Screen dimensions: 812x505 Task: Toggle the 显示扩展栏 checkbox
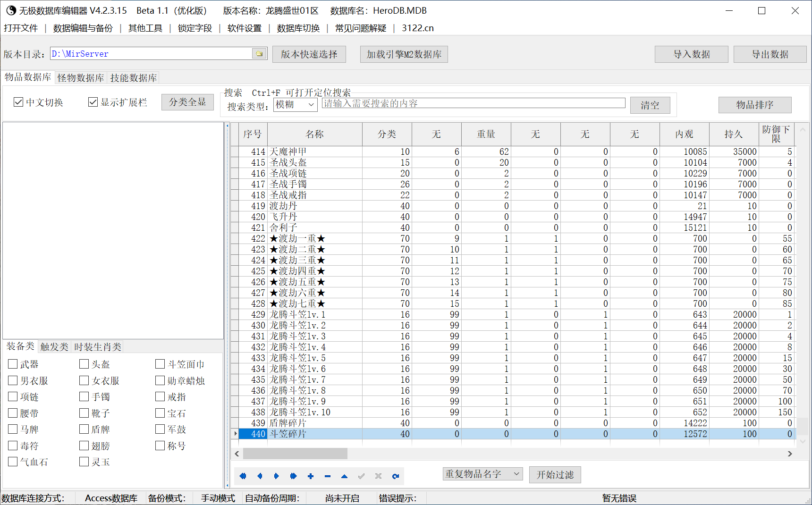click(93, 102)
